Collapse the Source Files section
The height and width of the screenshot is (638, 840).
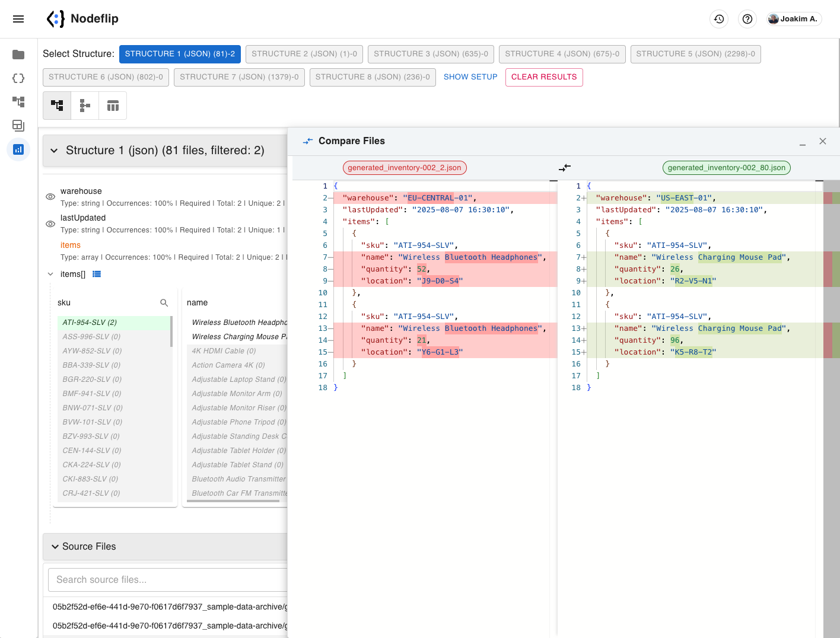55,546
